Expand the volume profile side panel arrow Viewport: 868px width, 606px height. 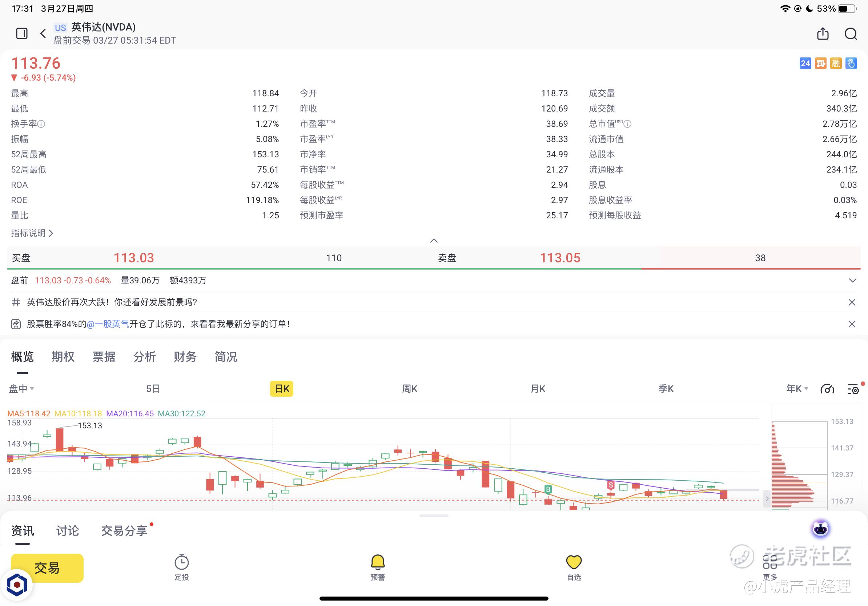pyautogui.click(x=767, y=499)
